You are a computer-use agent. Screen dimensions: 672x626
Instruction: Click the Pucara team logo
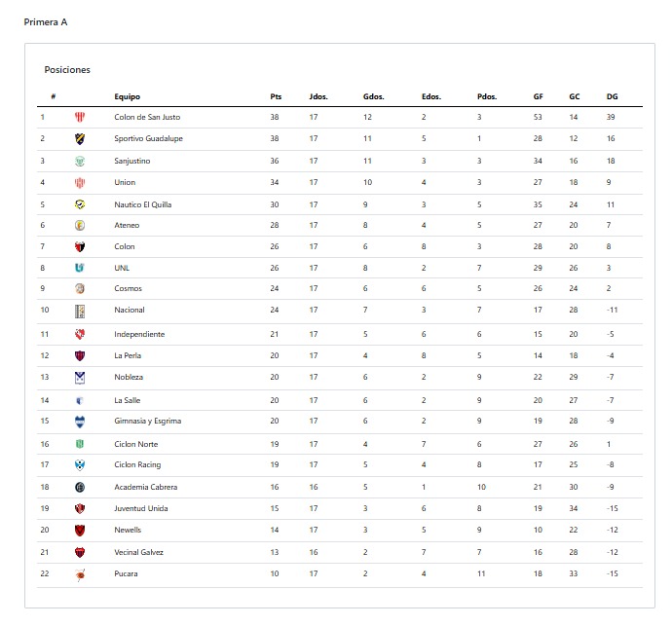click(80, 574)
